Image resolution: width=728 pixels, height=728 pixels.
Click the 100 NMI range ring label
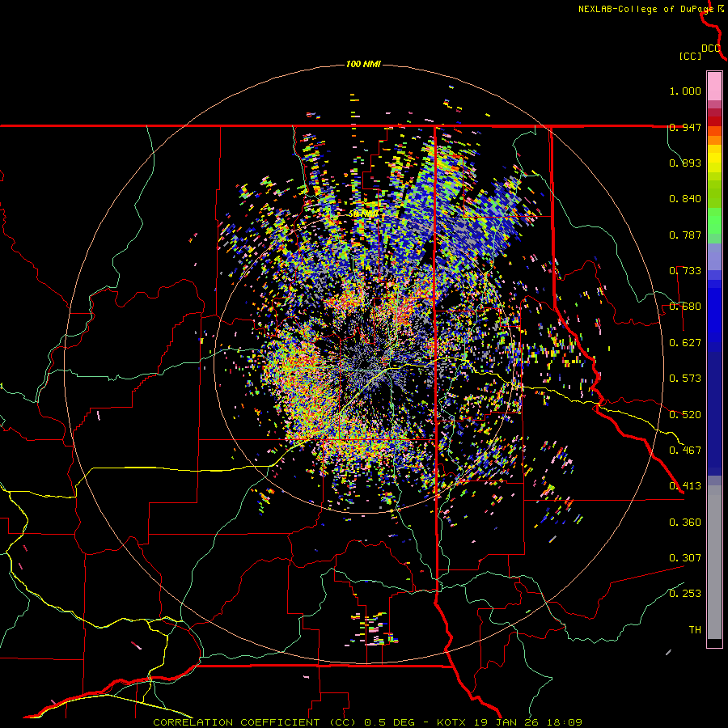tap(363, 64)
